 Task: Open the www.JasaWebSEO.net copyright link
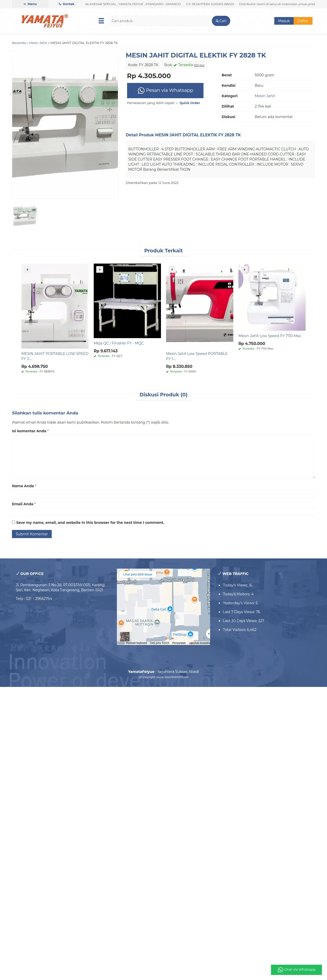point(172,677)
